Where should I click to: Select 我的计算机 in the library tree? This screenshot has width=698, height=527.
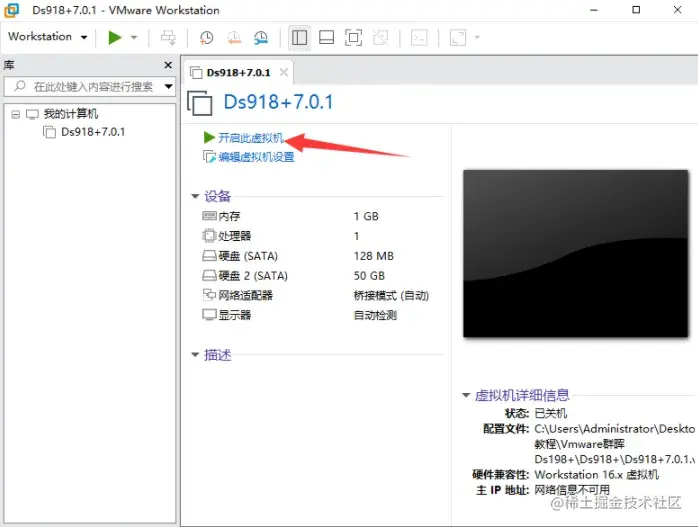(71, 114)
